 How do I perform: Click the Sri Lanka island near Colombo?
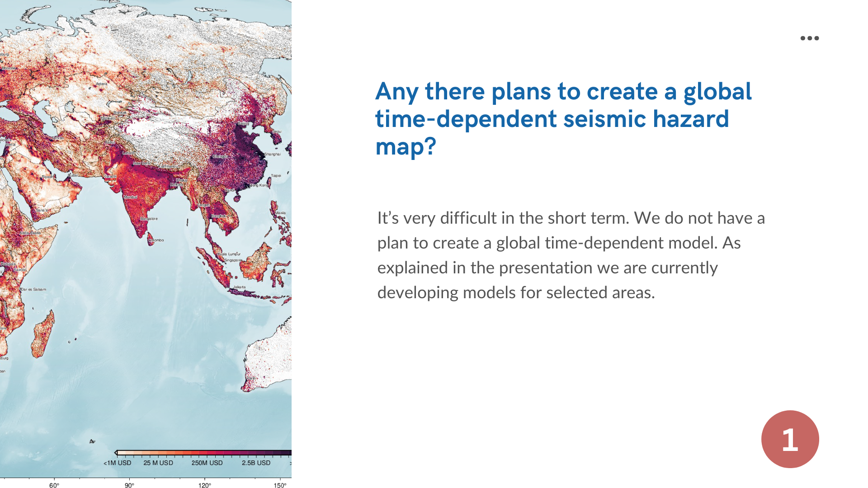click(151, 238)
